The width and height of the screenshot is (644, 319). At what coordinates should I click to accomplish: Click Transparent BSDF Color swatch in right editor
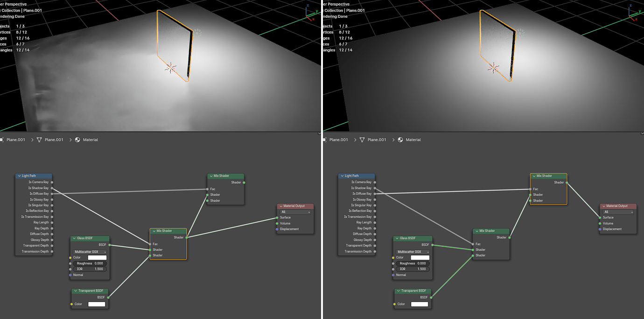420,304
